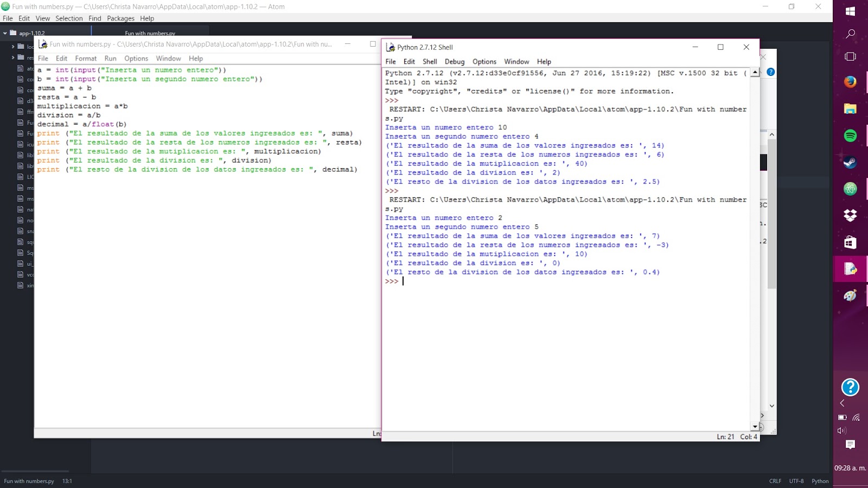The width and height of the screenshot is (868, 488).
Task: Click the UTF-8 encoding selector in status bar
Action: [796, 481]
